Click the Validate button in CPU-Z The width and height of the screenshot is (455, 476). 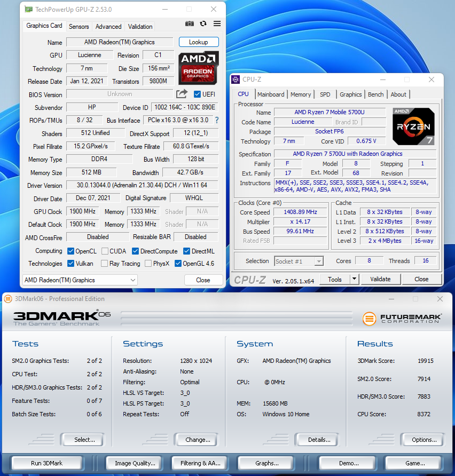380,279
